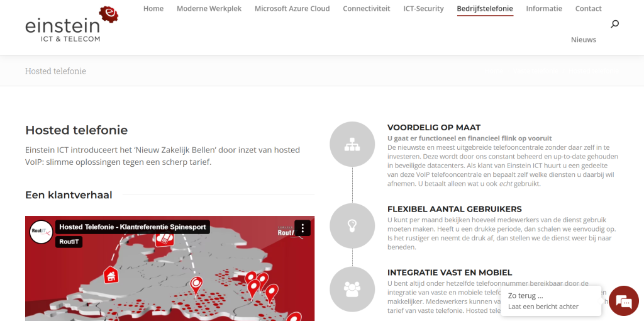Open video title Hosted Telefonie - Klantreferentie Spinesport
The image size is (644, 321).
(133, 227)
